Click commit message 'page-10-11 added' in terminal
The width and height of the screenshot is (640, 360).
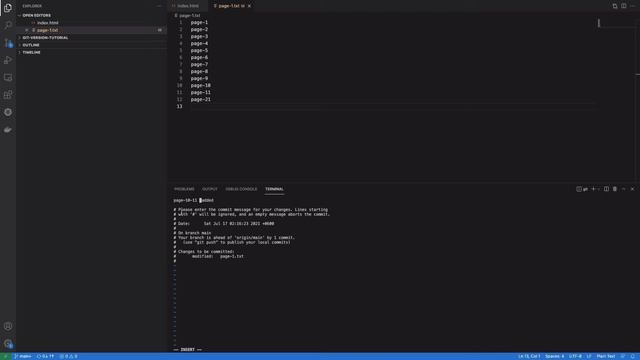[x=193, y=200]
